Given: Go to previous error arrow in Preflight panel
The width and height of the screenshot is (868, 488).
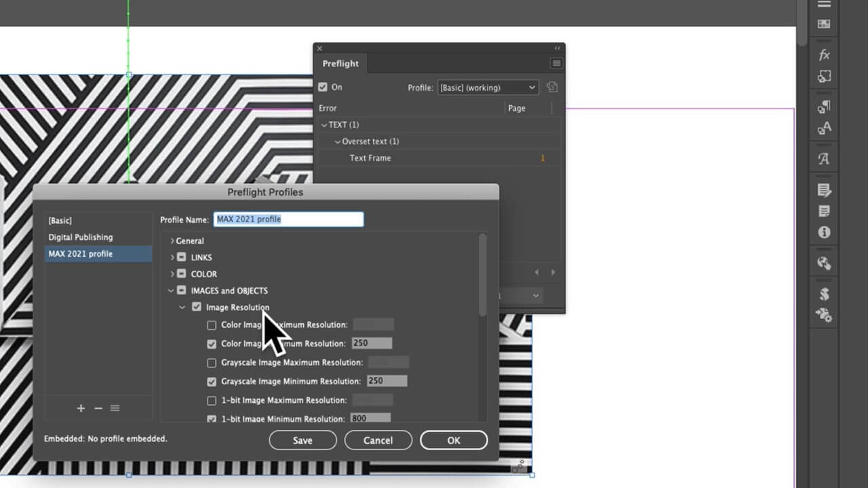Looking at the screenshot, I should click(537, 272).
